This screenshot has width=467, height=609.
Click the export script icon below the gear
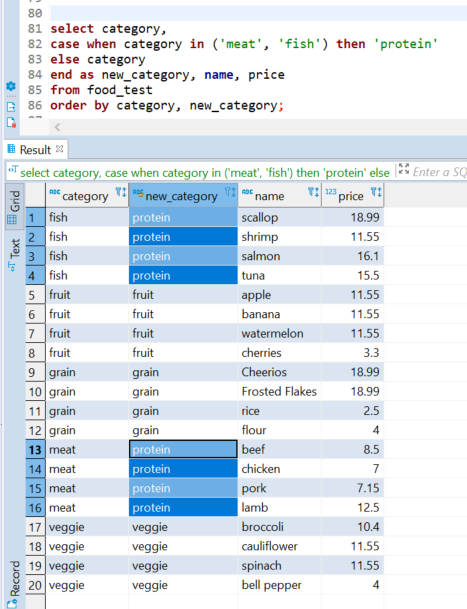click(11, 106)
